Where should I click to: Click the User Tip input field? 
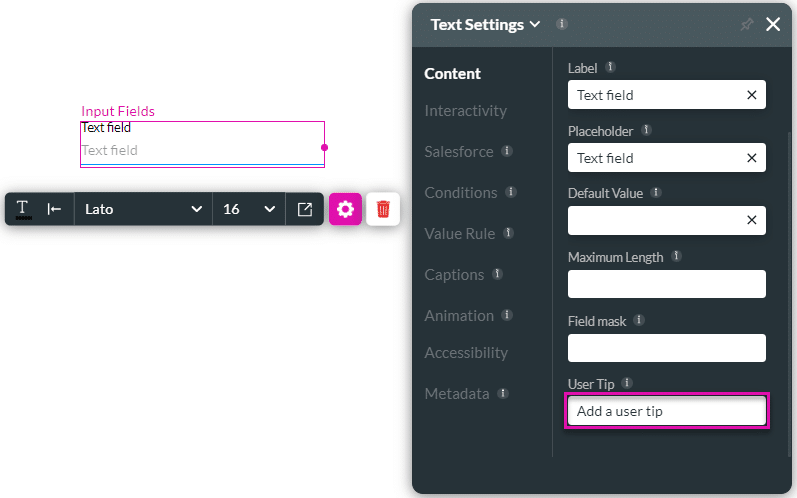point(666,411)
